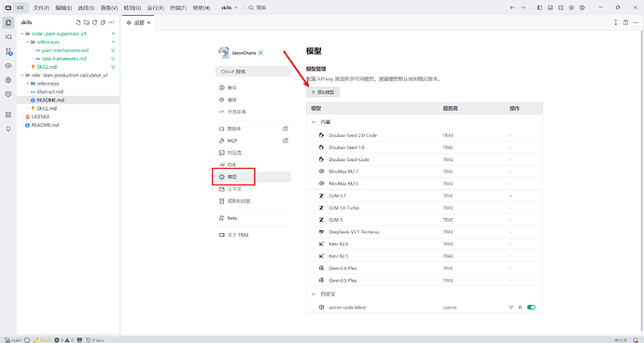Viewport: 644px width, 343px height.
Task: Toggle the secondary sidebar layout icon
Action: click(x=561, y=7)
